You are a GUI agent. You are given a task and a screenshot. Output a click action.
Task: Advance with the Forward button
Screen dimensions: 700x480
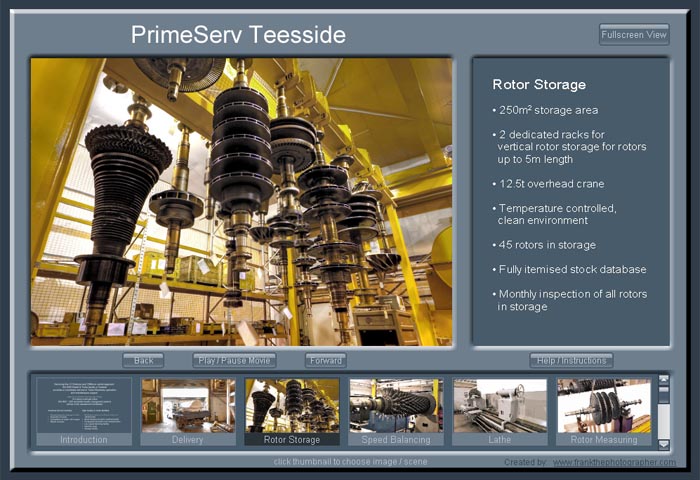tap(326, 360)
